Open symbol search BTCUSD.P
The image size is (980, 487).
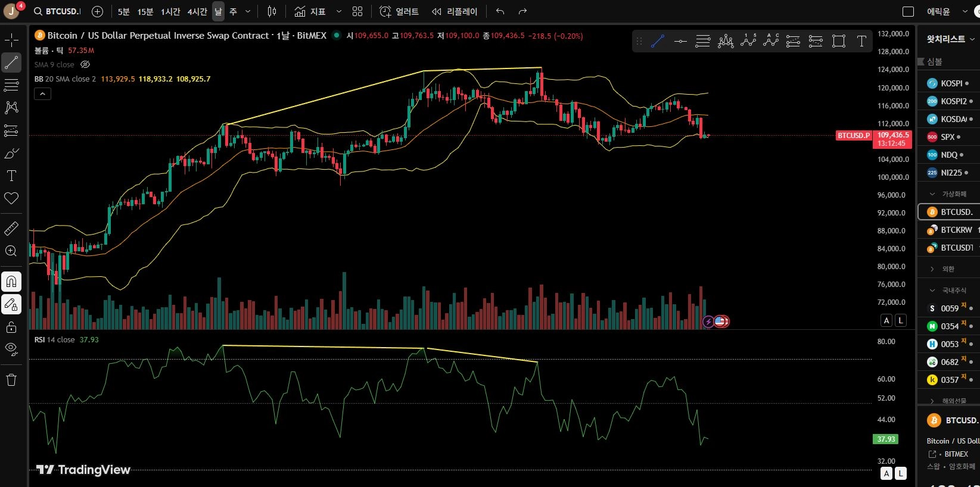[57, 11]
